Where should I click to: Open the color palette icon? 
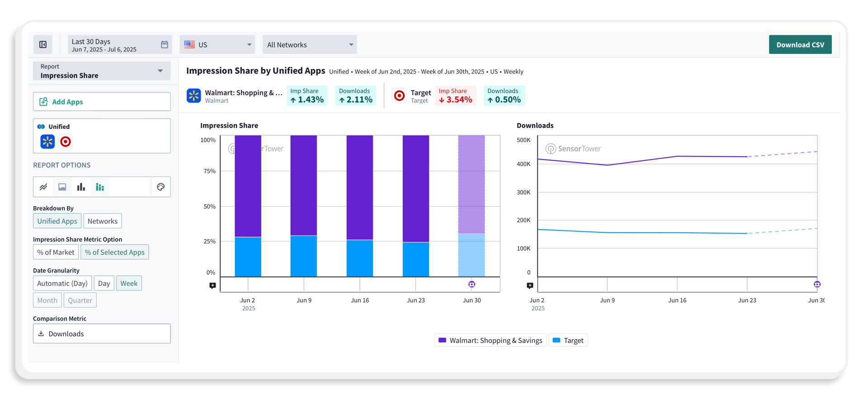(x=160, y=187)
